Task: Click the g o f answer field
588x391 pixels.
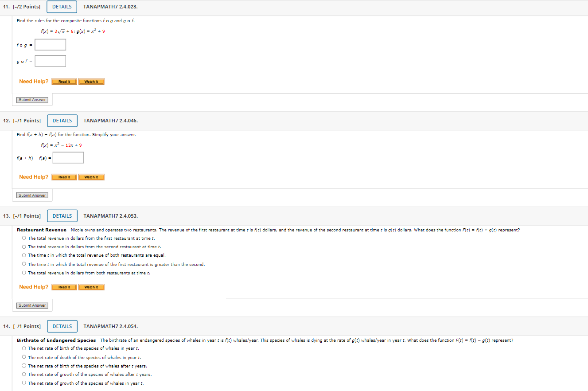Action: (51, 61)
